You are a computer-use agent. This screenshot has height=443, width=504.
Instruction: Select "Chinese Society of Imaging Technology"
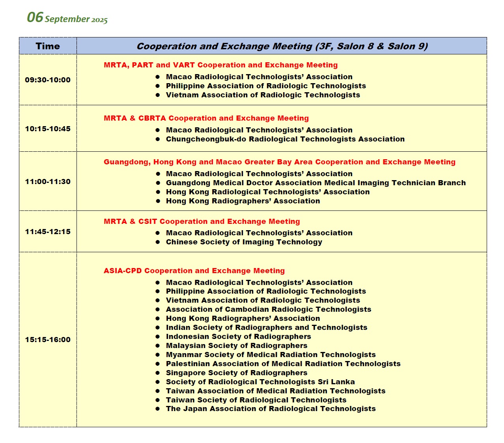tap(244, 242)
